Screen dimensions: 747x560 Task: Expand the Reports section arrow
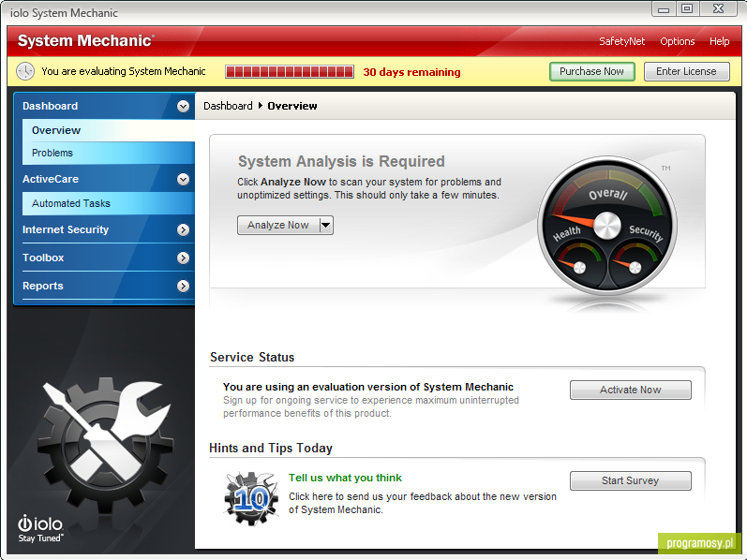pyautogui.click(x=183, y=287)
